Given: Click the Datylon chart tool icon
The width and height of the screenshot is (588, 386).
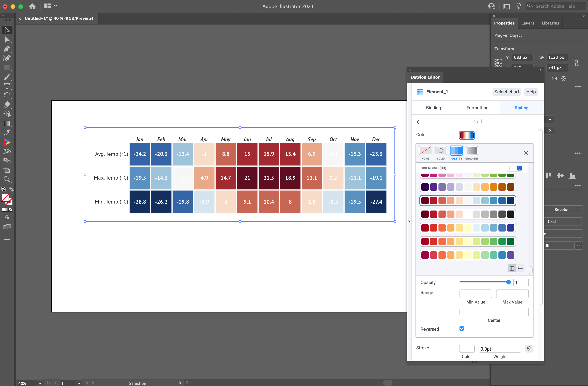Looking at the screenshot, I should coord(7,142).
